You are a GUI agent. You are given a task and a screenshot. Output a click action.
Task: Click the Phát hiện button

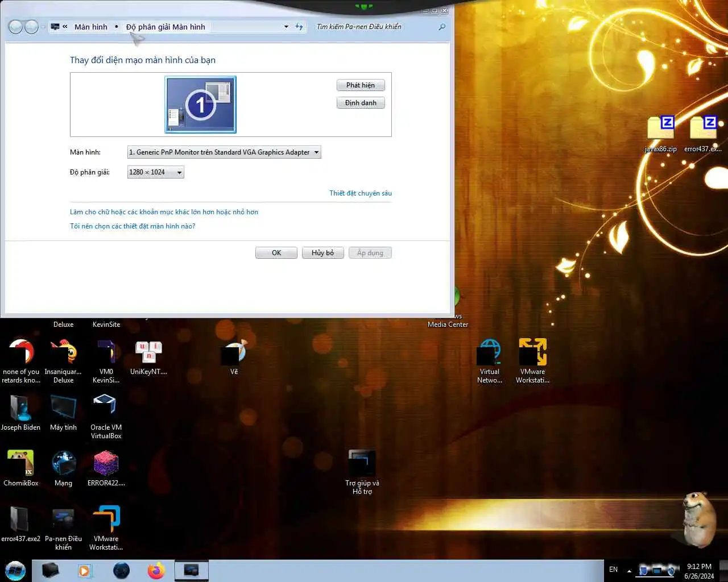click(361, 85)
